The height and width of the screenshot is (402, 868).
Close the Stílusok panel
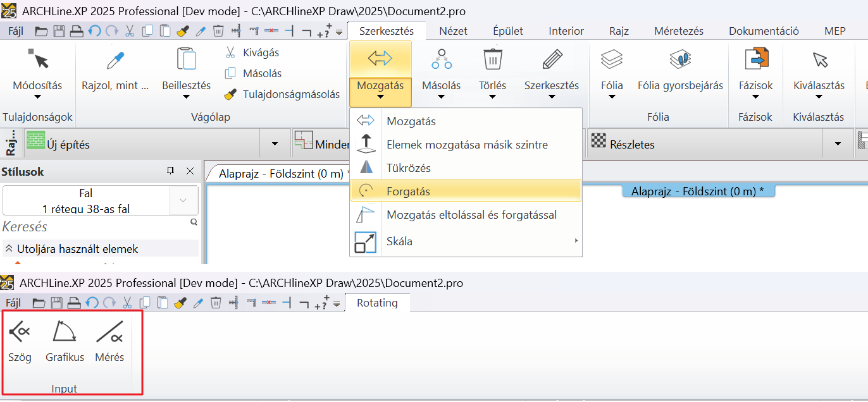(x=190, y=171)
